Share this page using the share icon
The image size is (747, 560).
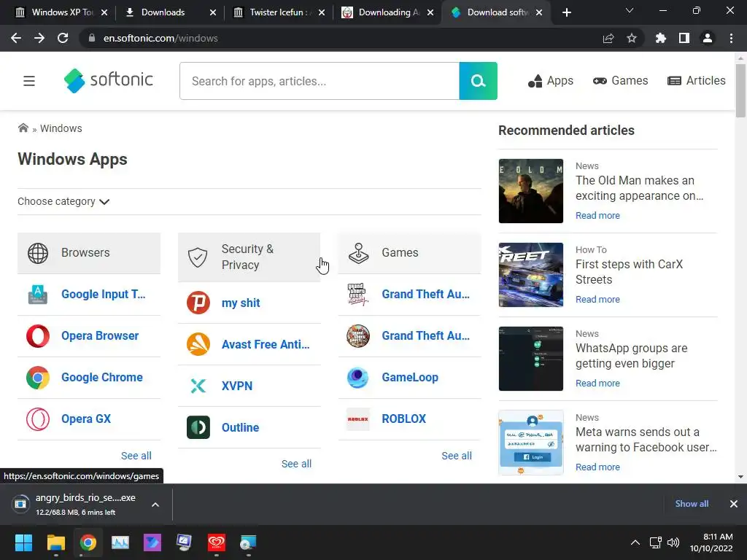pos(608,38)
